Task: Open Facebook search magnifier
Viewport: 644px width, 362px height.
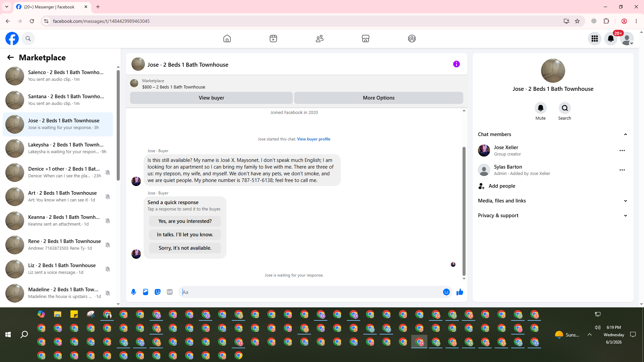Action: (x=28, y=39)
